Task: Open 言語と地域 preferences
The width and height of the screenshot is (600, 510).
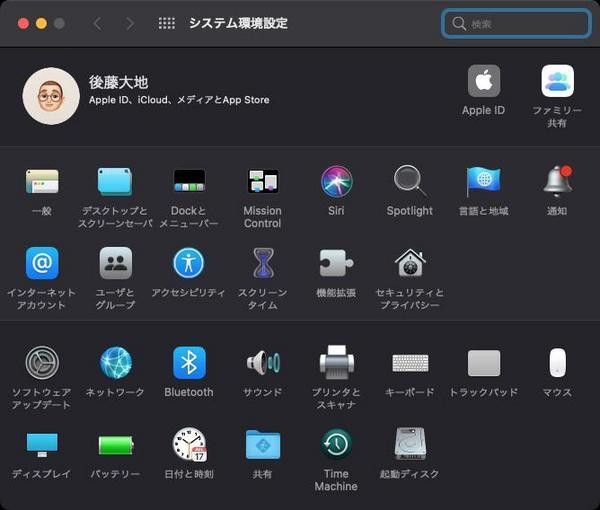Action: [x=483, y=181]
